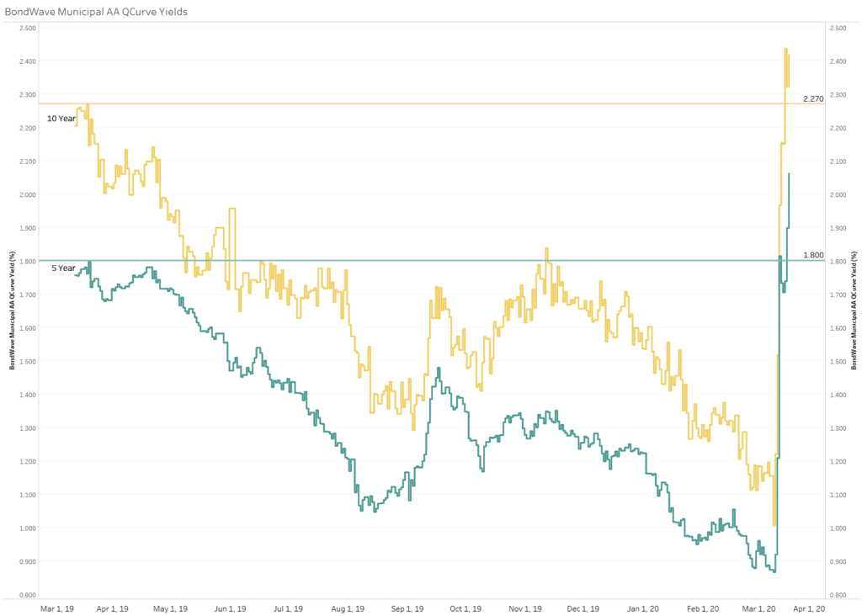Click the 2.000 tick on left axis
Image resolution: width=862 pixels, height=616 pixels.
click(x=28, y=194)
